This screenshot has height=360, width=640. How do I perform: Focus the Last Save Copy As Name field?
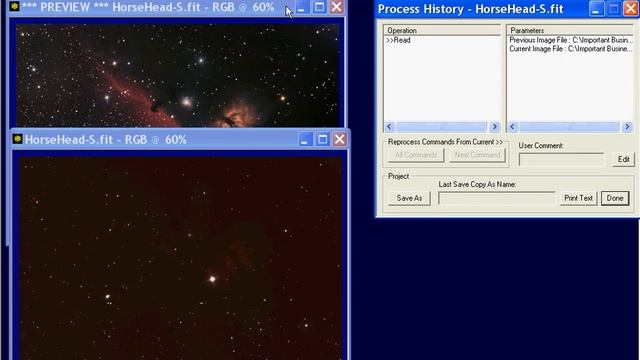pyautogui.click(x=496, y=198)
